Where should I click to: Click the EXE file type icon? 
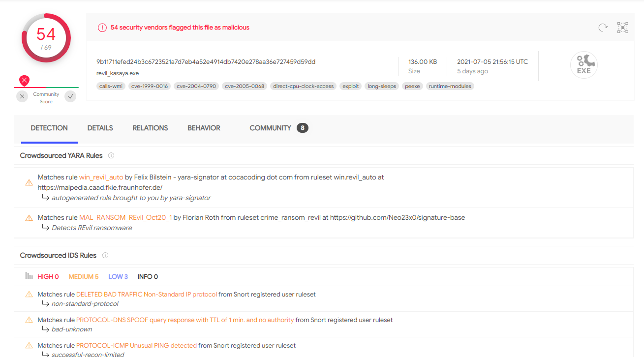(x=583, y=65)
